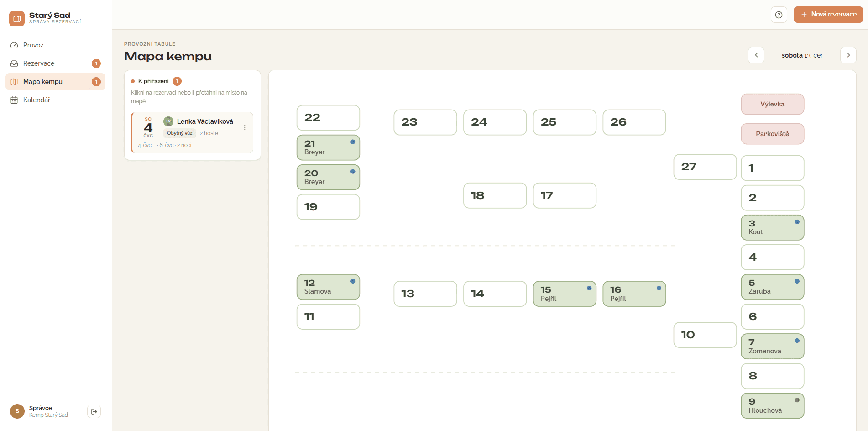Select empty site 18
The height and width of the screenshot is (431, 868).
click(495, 195)
